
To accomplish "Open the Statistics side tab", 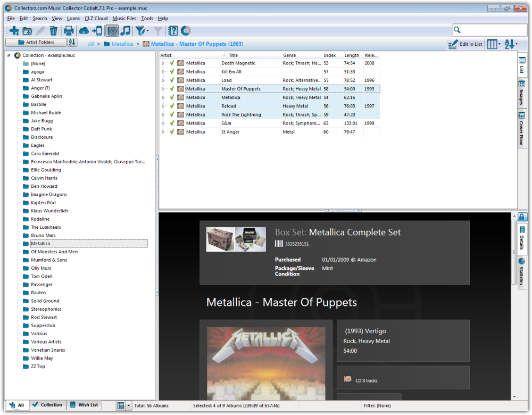I will click(522, 272).
